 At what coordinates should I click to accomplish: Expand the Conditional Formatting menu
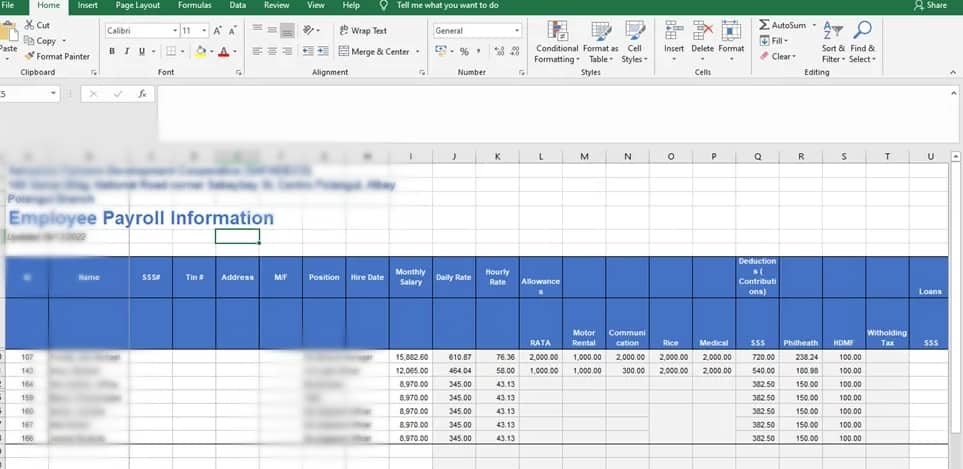coord(556,42)
